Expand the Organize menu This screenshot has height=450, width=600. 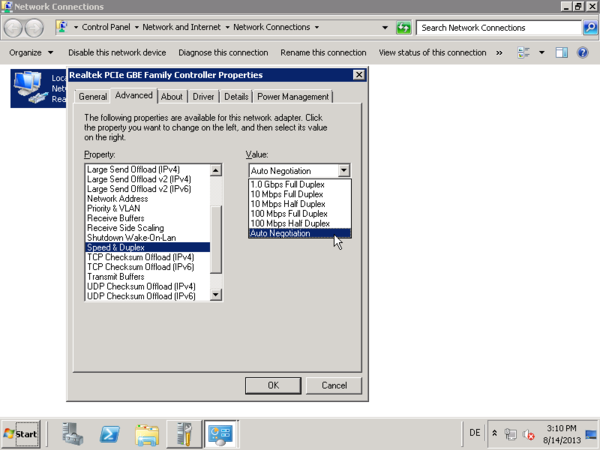[x=31, y=53]
